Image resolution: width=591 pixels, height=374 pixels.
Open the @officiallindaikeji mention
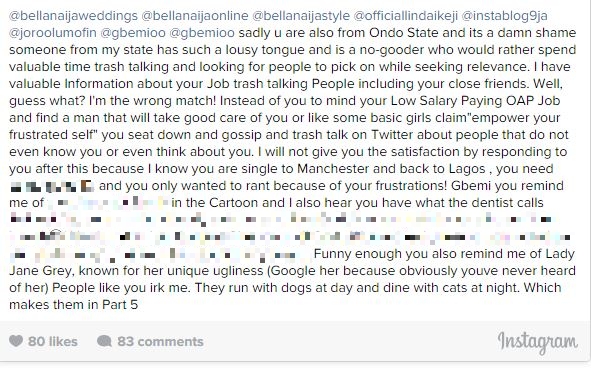tap(406, 16)
